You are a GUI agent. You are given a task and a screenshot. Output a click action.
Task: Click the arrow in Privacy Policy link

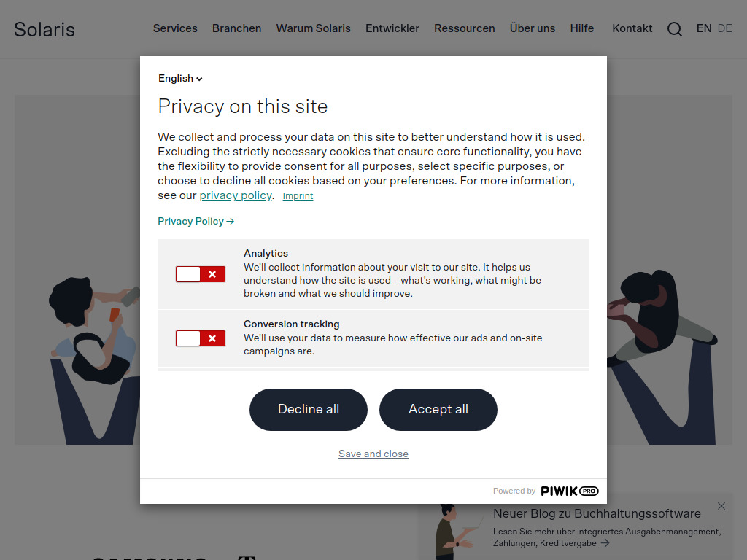click(x=231, y=221)
